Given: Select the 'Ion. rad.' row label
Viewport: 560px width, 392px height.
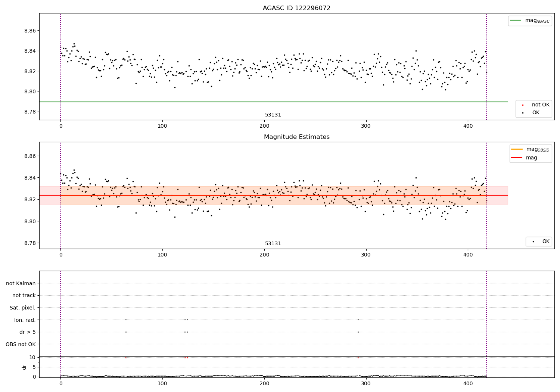Looking at the screenshot, I should coord(25,320).
